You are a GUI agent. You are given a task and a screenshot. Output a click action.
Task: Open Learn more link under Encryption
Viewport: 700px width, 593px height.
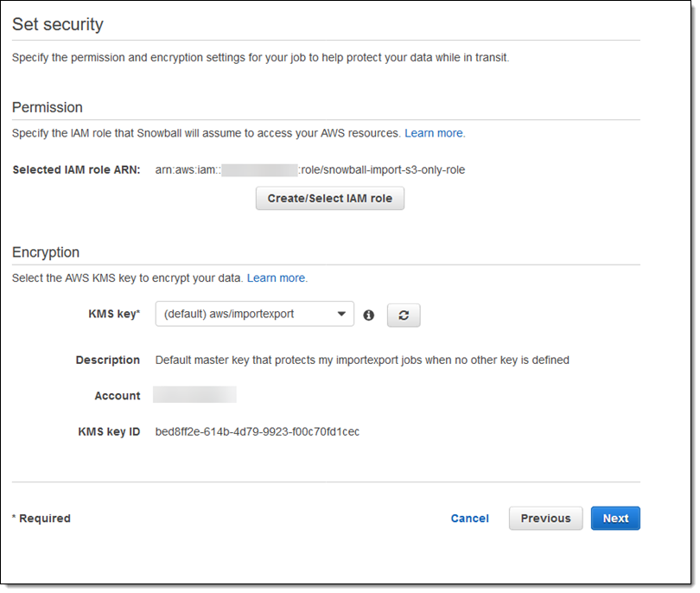coord(277,278)
